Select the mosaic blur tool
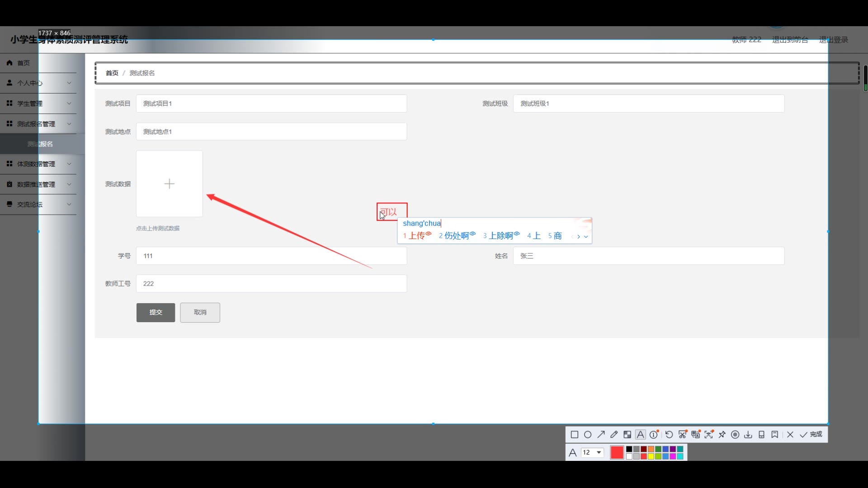 (x=627, y=435)
